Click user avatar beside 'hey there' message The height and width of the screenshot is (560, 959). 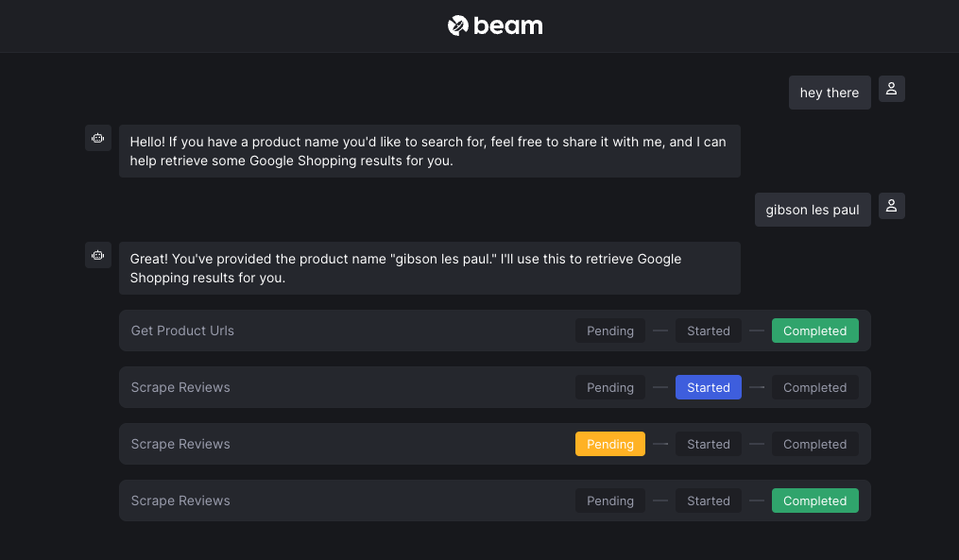coord(892,89)
